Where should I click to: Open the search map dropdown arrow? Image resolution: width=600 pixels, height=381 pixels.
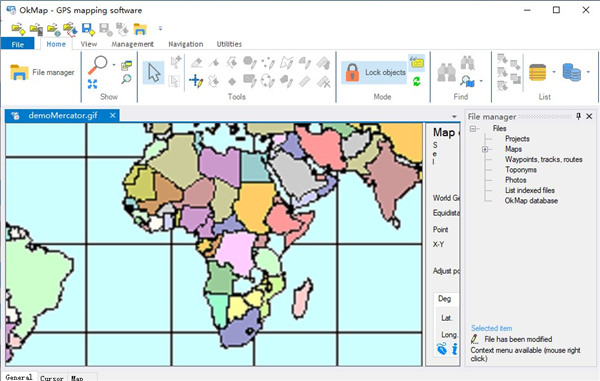point(481,81)
